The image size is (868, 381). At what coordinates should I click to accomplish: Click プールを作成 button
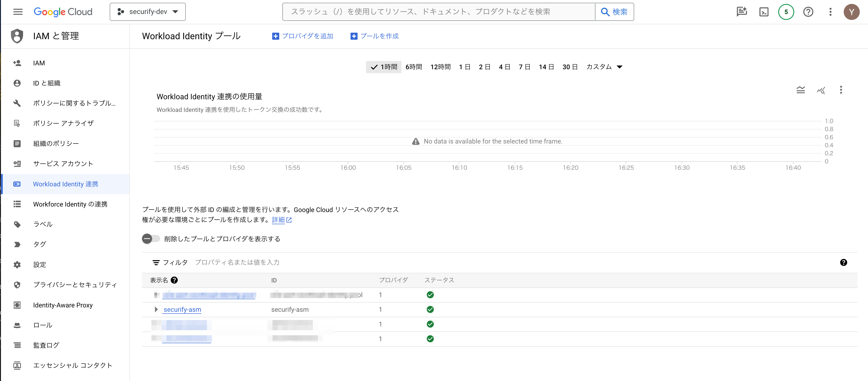click(374, 36)
